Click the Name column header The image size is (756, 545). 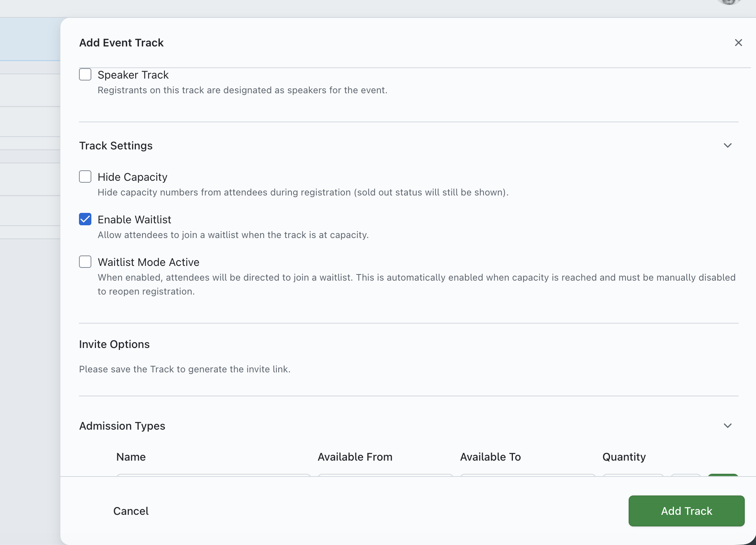[x=131, y=457]
